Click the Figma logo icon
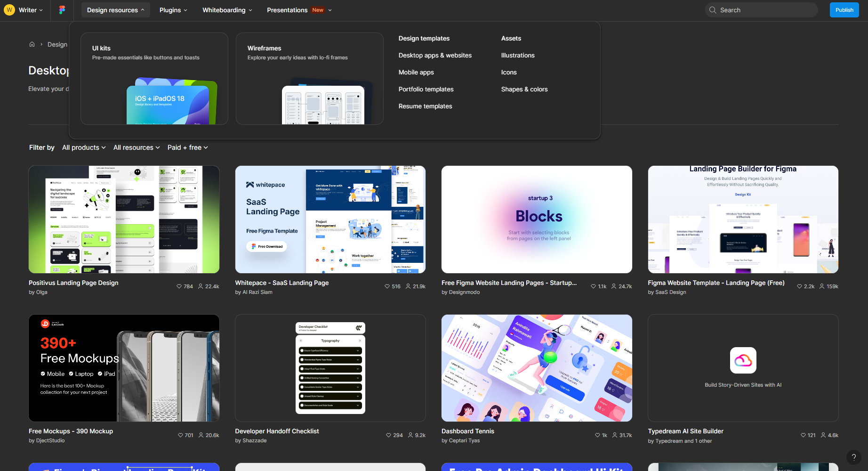Image resolution: width=868 pixels, height=471 pixels. click(62, 10)
